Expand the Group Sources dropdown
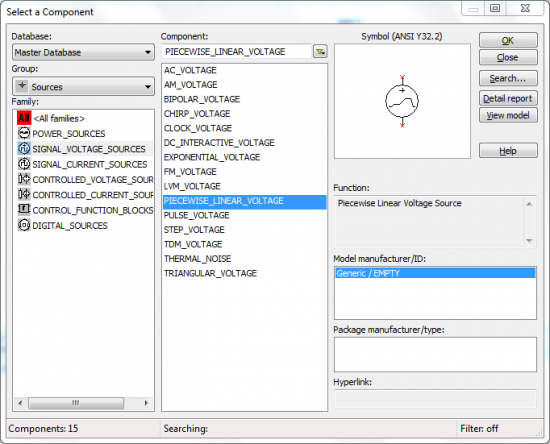The image size is (550, 444). point(83,86)
